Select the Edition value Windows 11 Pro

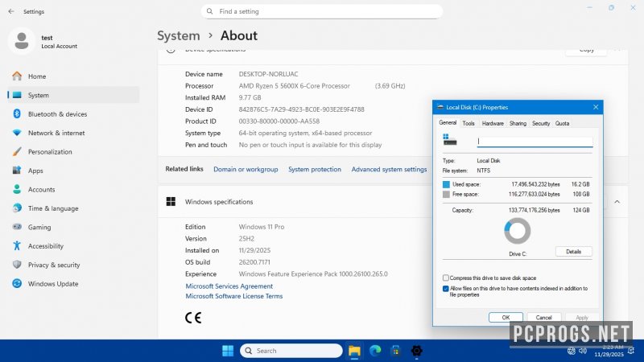[262, 227]
